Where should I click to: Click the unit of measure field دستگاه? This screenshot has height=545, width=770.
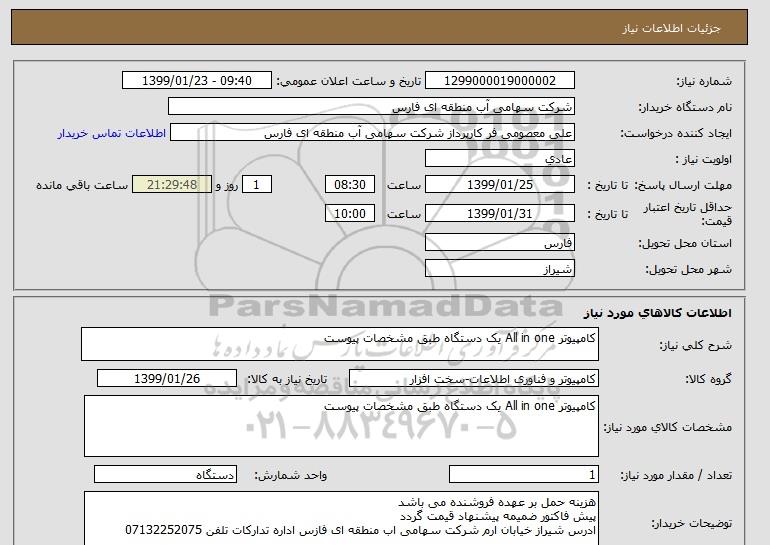[x=165, y=474]
